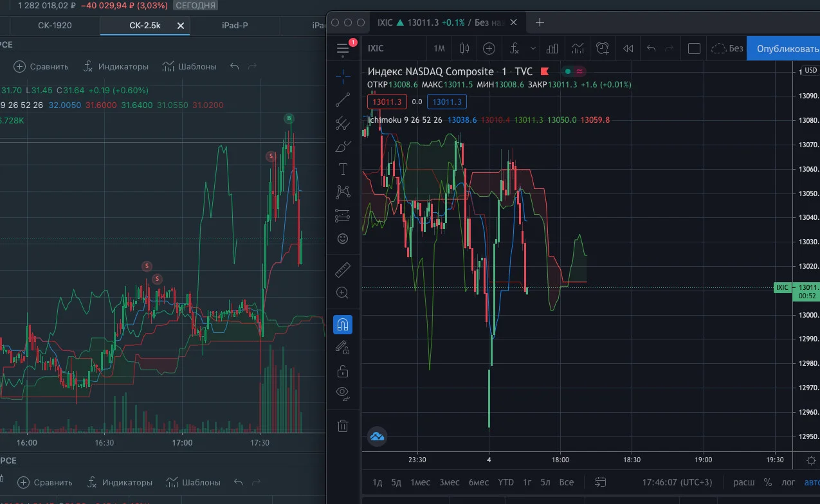Select the Text annotation tool

(343, 169)
